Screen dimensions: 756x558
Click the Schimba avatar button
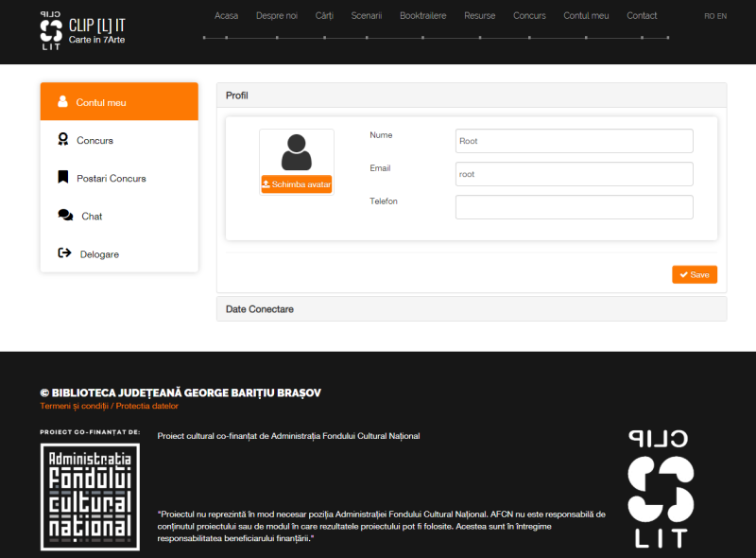point(296,184)
